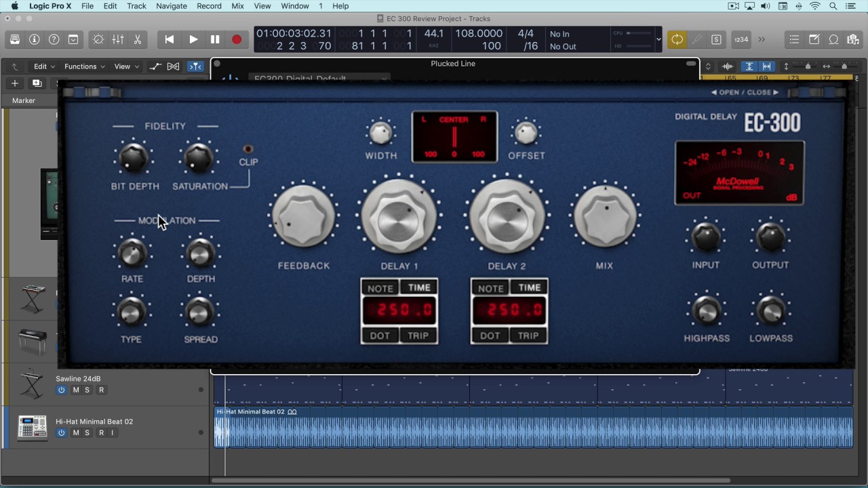Show the Inspector info icon

tap(35, 39)
